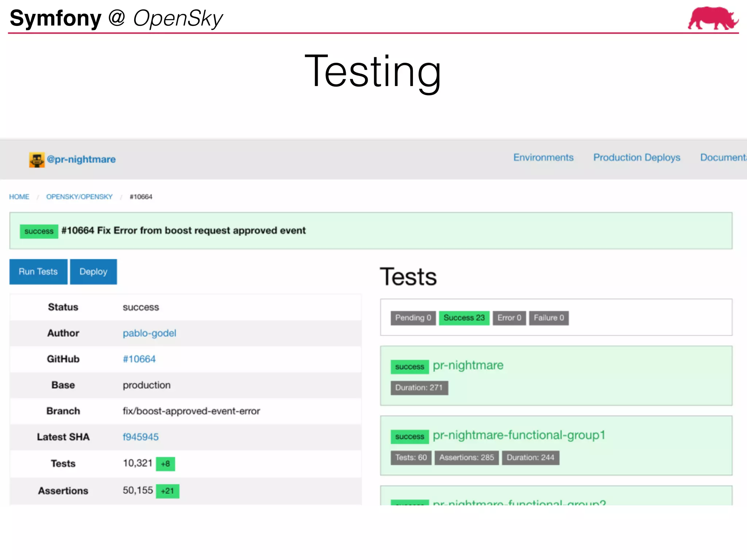Go to HOME breadcrumb
The image size is (747, 560).
click(x=19, y=197)
